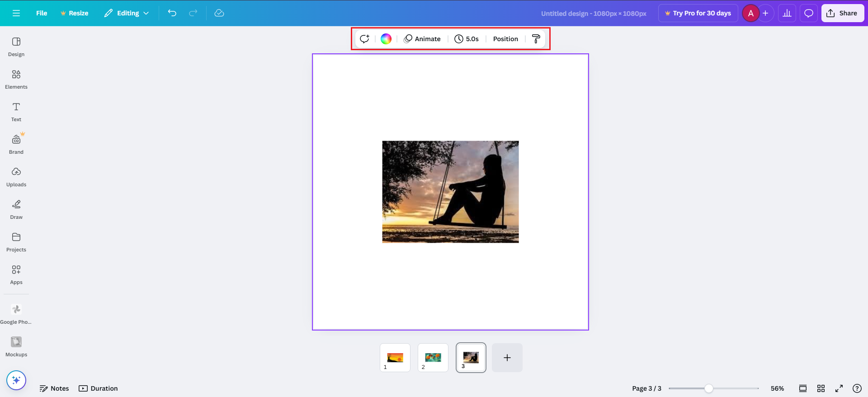Adjust the zoom slider handle
This screenshot has height=397, width=868.
[709, 388]
